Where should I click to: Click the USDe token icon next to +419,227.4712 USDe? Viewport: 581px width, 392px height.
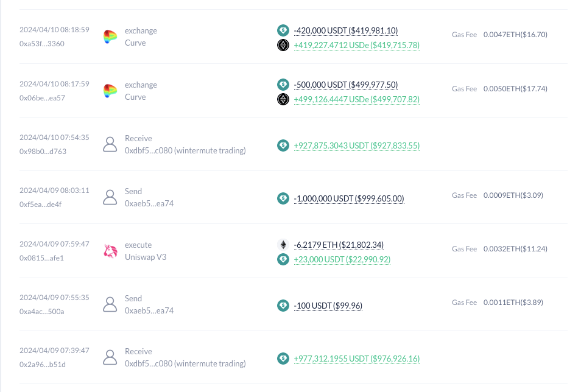pyautogui.click(x=283, y=45)
